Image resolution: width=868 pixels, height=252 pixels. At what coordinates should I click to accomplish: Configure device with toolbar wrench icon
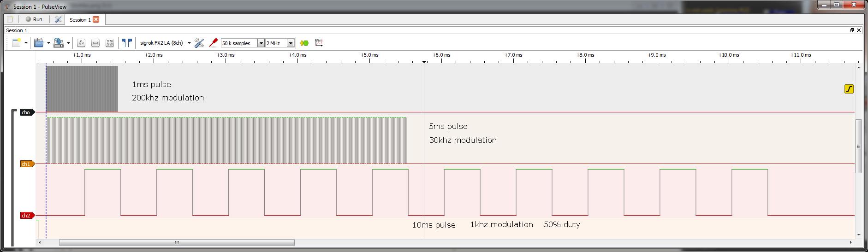199,43
